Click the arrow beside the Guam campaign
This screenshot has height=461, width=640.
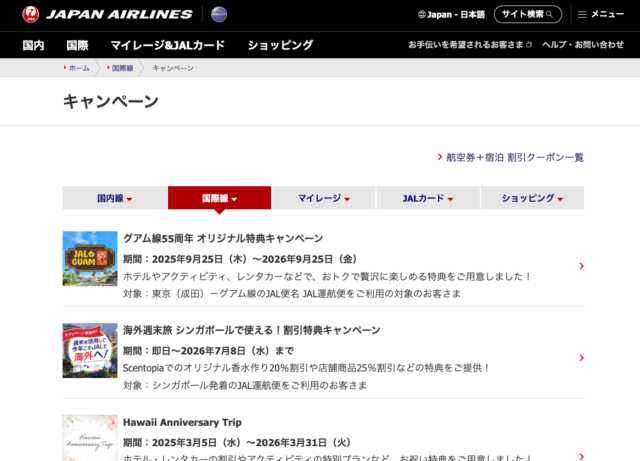tap(581, 266)
